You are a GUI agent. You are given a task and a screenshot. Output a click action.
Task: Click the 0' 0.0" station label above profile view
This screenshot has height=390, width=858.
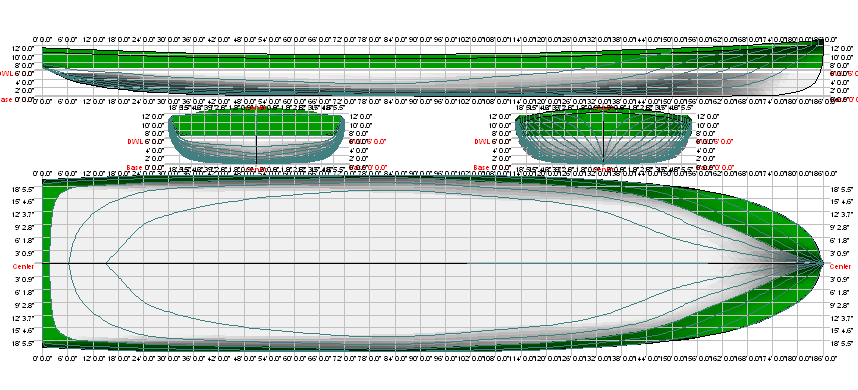coord(43,39)
